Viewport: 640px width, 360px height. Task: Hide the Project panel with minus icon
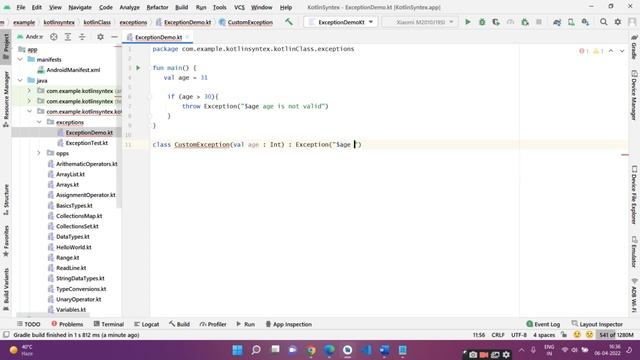pyautogui.click(x=115, y=37)
